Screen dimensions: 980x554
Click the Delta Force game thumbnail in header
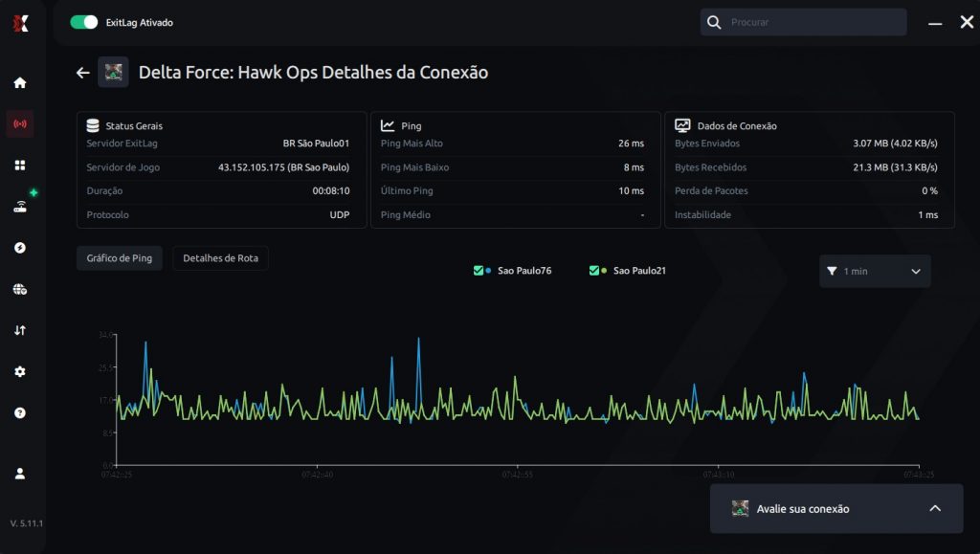tap(113, 72)
